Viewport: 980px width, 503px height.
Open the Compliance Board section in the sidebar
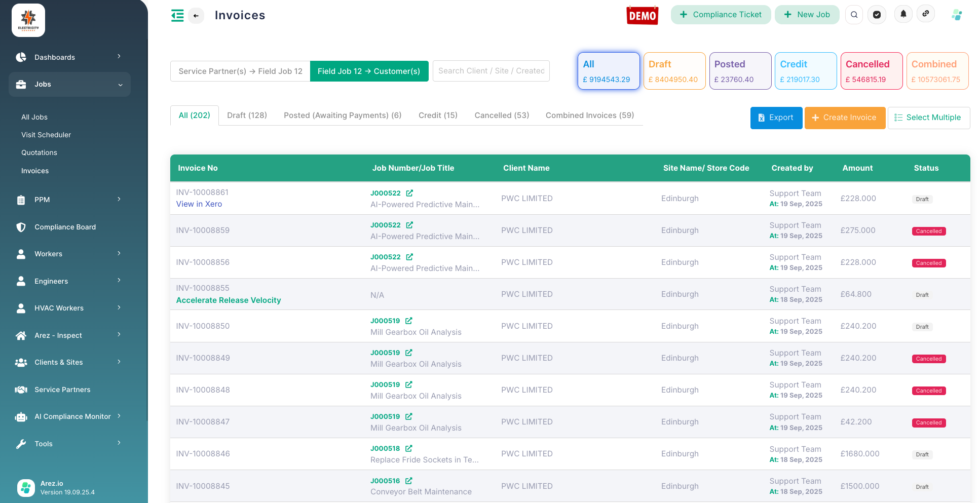pos(65,227)
